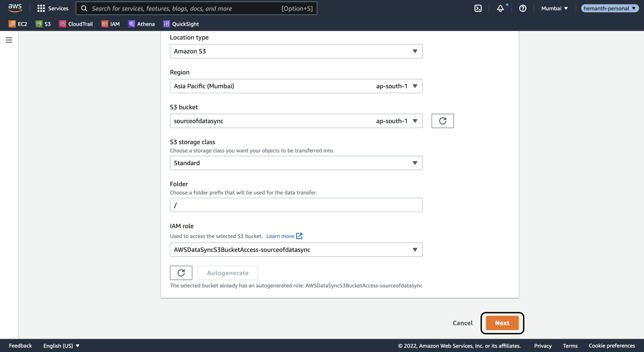This screenshot has width=644, height=352.
Task: Expand the hemanth-personal account menu
Action: (x=610, y=8)
